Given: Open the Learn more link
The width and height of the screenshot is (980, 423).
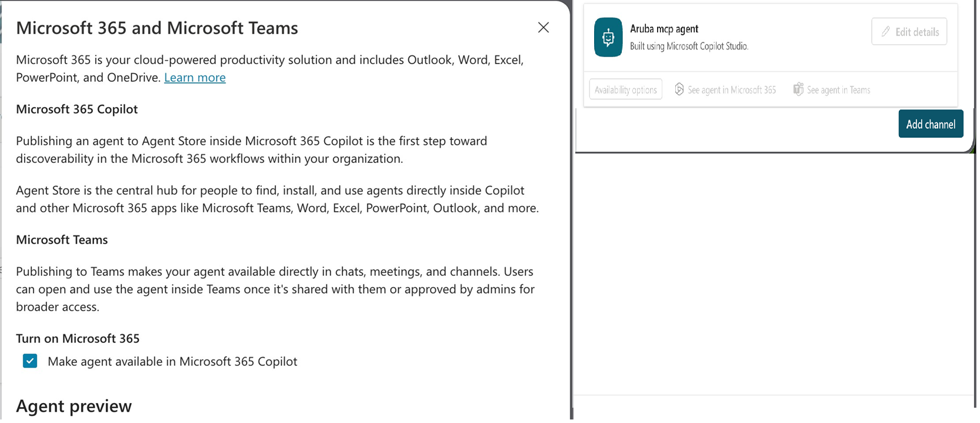Looking at the screenshot, I should click(x=195, y=78).
